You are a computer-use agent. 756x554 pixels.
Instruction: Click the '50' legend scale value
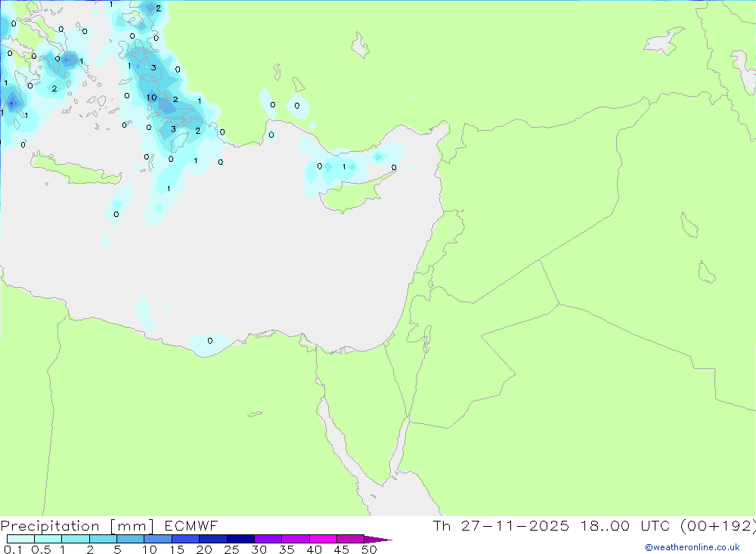369,549
